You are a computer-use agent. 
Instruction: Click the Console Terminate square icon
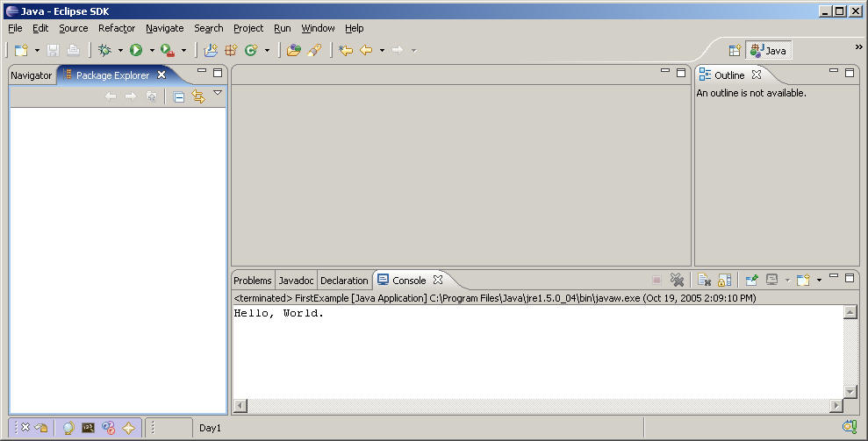click(656, 280)
